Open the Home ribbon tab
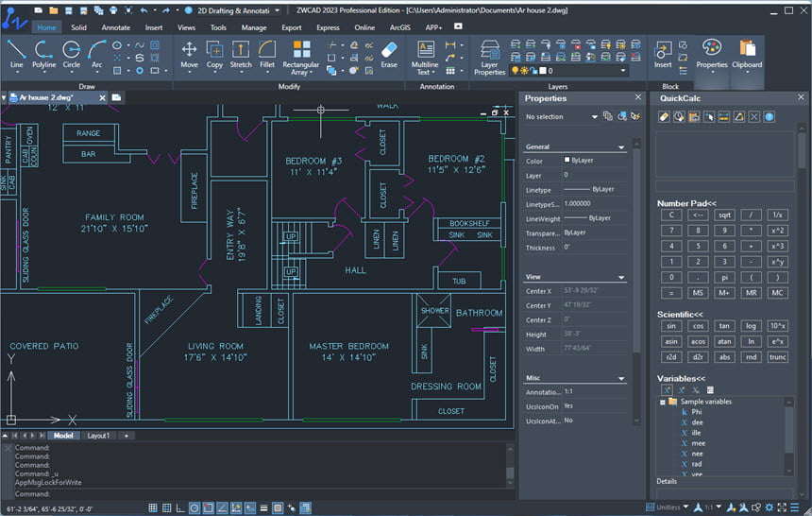 point(46,27)
